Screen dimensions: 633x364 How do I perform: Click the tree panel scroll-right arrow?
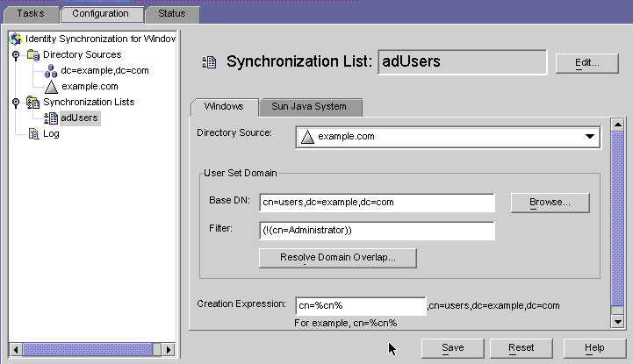pos(169,349)
